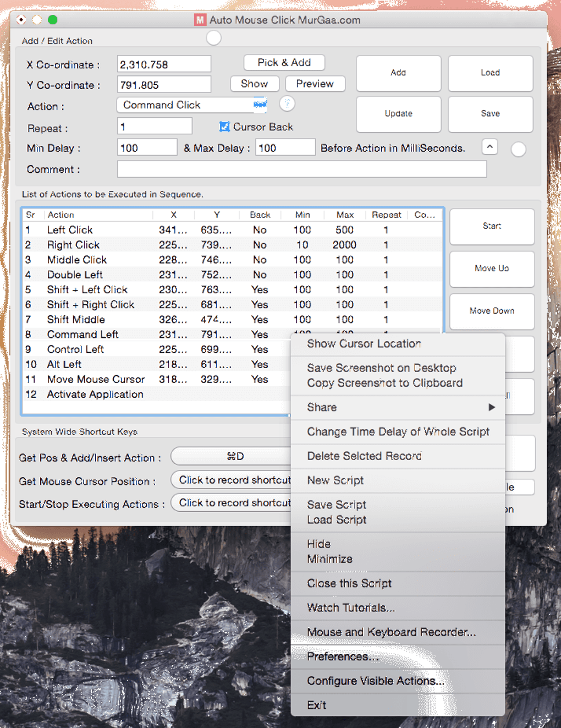Click the Repeat column header
The height and width of the screenshot is (728, 561).
tap(387, 215)
